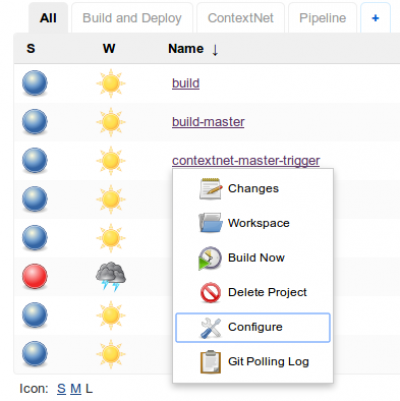
Task: Open the ContextNet view tab
Action: pyautogui.click(x=240, y=18)
